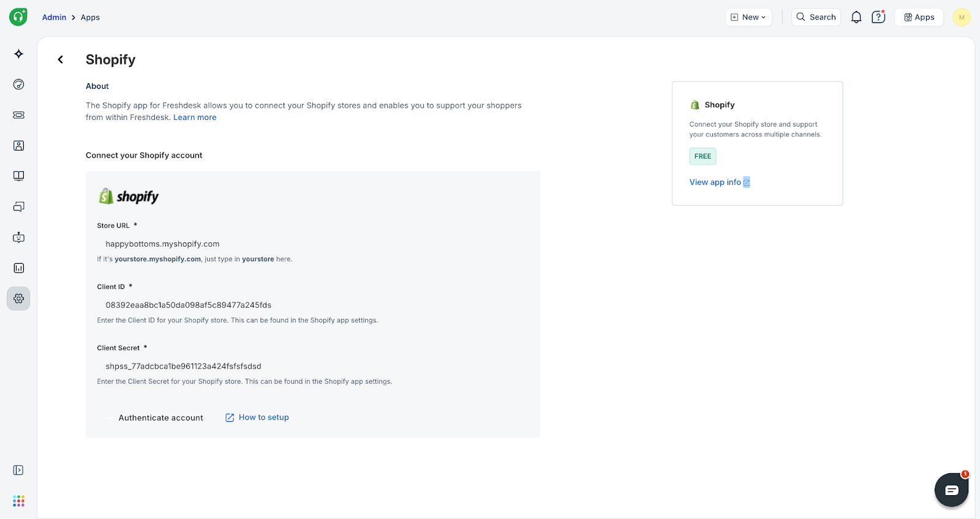980x519 pixels.
Task: Open the user avatar M profile menu
Action: tap(962, 17)
